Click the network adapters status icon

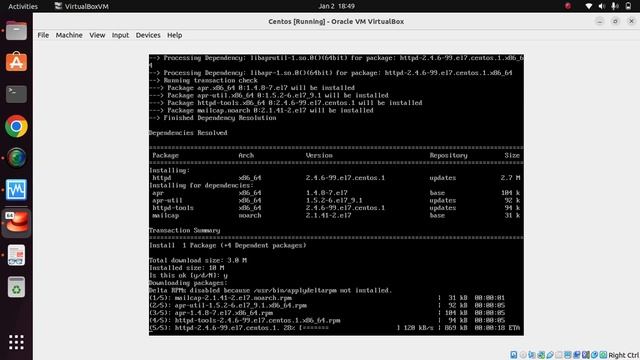coord(541,355)
